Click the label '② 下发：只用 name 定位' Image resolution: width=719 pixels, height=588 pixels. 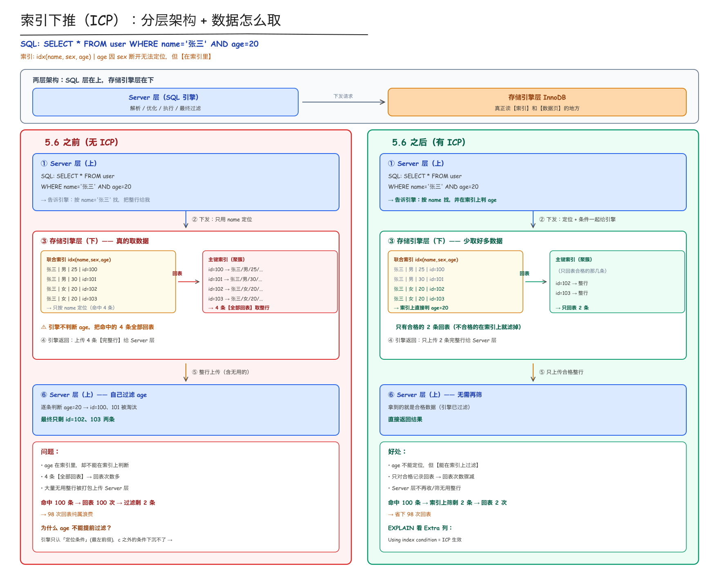(x=222, y=219)
